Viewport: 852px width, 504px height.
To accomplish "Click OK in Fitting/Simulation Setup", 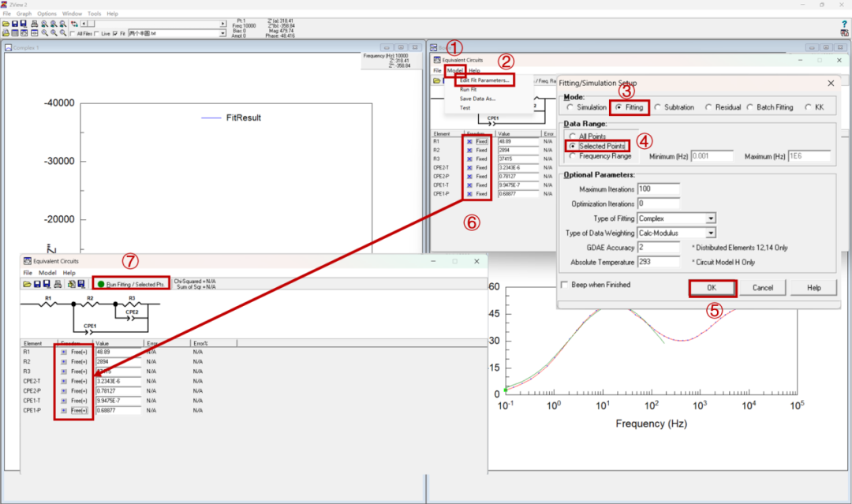I will pos(712,288).
